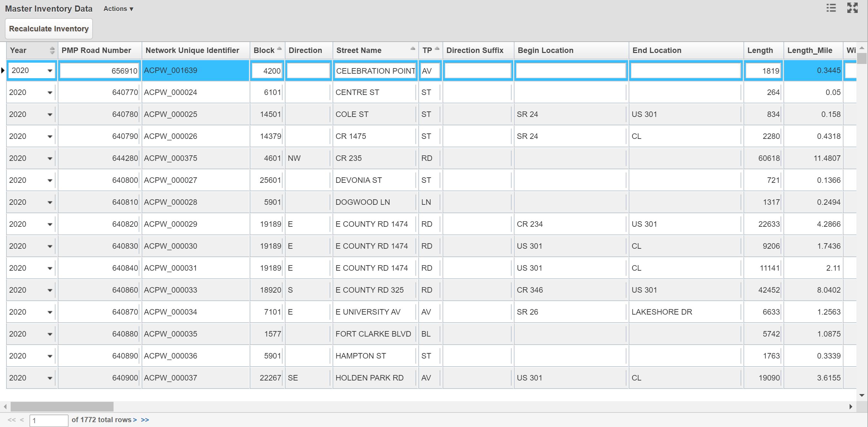Go to next page arrow
Viewport: 868px width, 427px height.
click(x=135, y=420)
